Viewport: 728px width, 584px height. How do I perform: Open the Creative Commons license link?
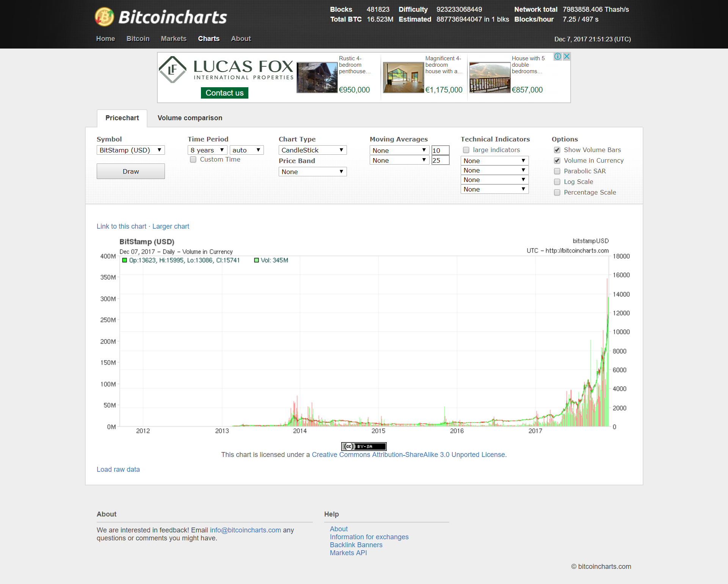point(408,455)
